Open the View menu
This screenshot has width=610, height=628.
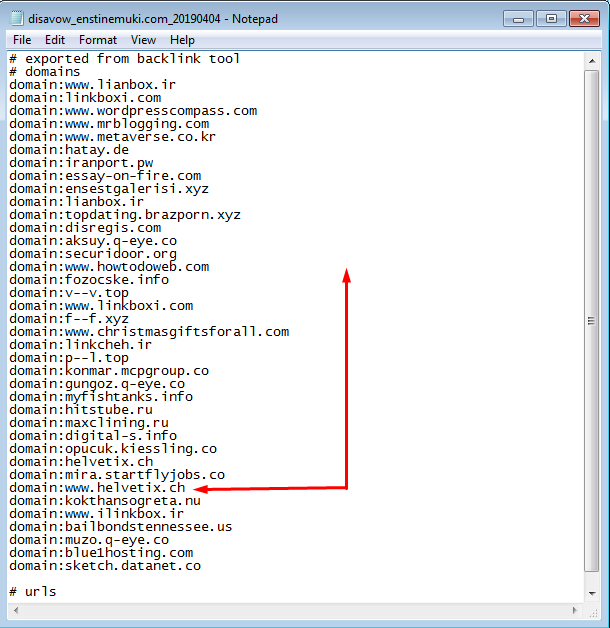(143, 40)
